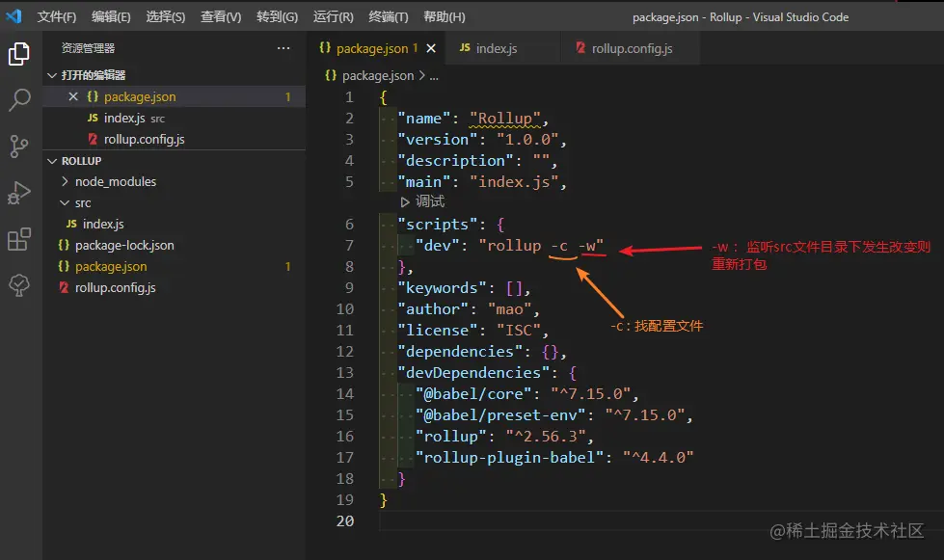Viewport: 944px width, 560px height.
Task: Click line number 7 in gutter
Action: tap(349, 246)
